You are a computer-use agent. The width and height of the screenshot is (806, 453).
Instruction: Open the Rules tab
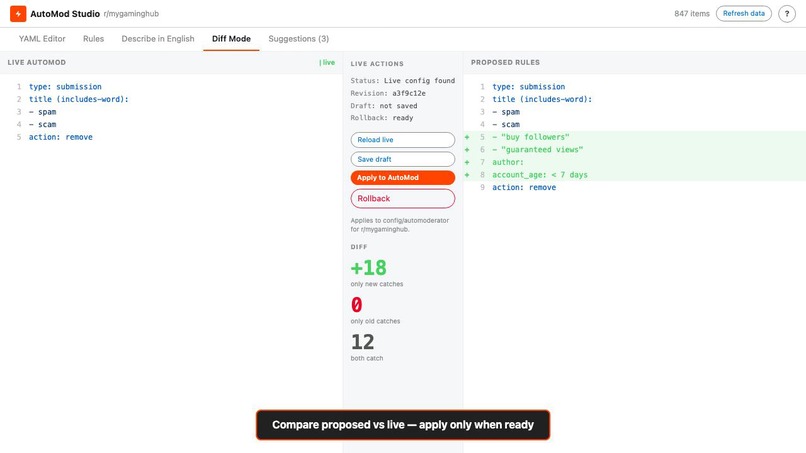(94, 39)
